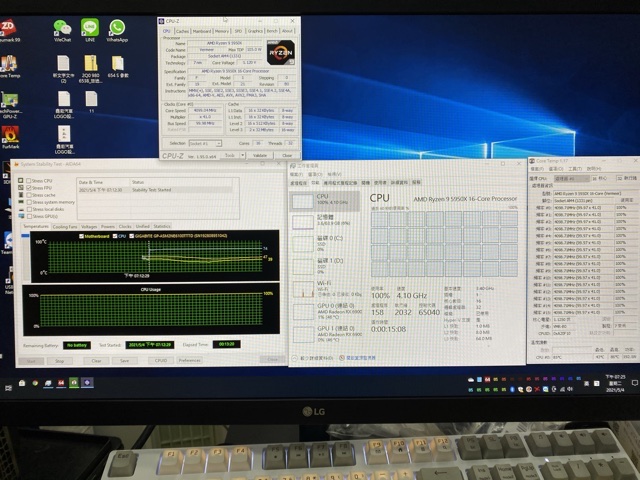This screenshot has height=480, width=640.
Task: Click the red AIDA64 64 icon in the tray
Action: coord(487,380)
